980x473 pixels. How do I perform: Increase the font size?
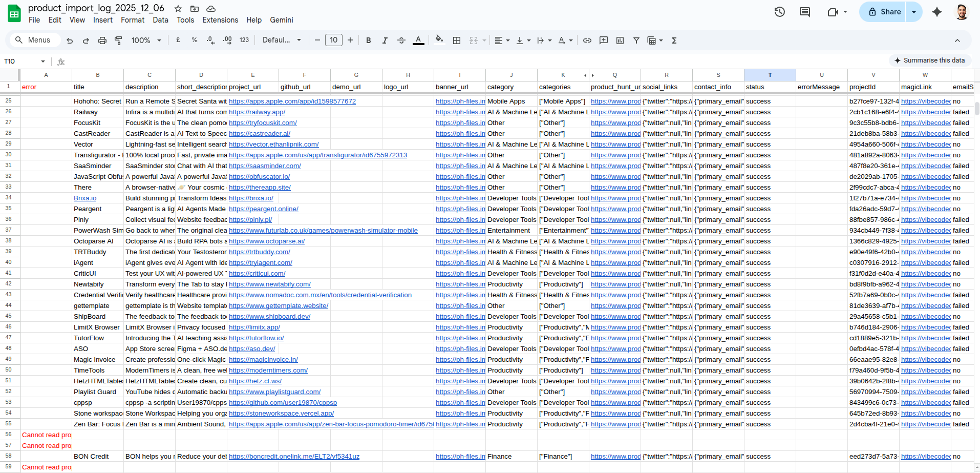click(350, 40)
